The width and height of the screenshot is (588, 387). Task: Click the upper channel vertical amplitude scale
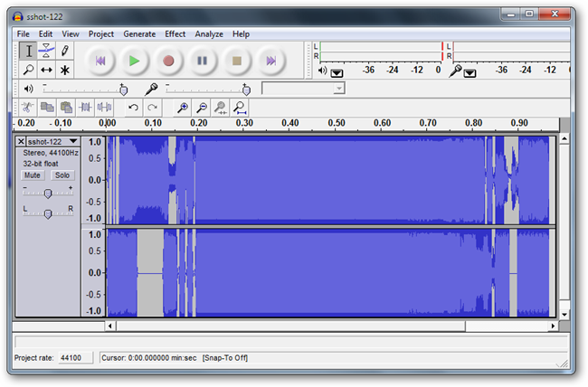tap(94, 180)
